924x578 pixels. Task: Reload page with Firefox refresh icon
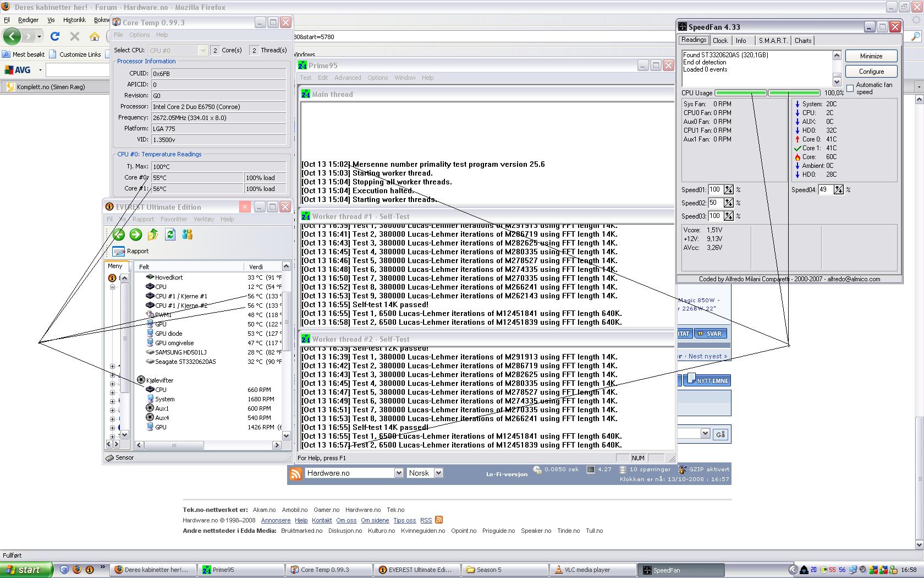[54, 36]
